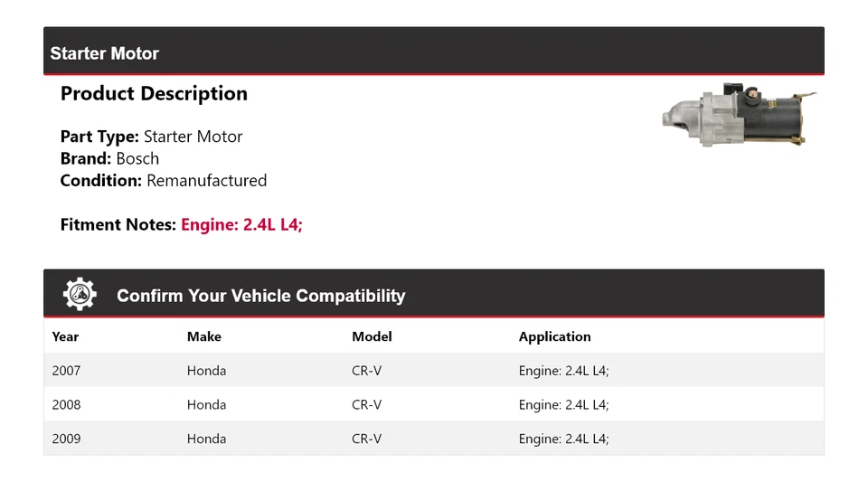Click the starter motor product image
The height and width of the screenshot is (482, 868).
[740, 117]
